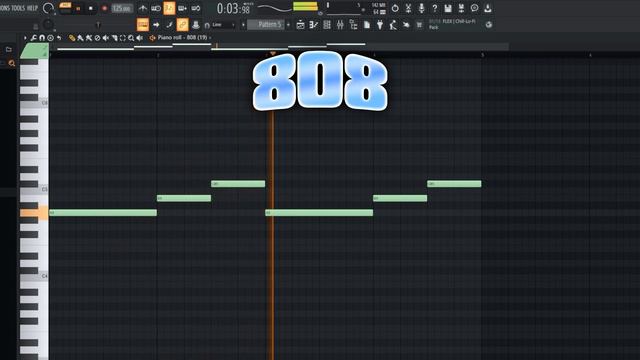Click the shopping cart icon

[419, 25]
